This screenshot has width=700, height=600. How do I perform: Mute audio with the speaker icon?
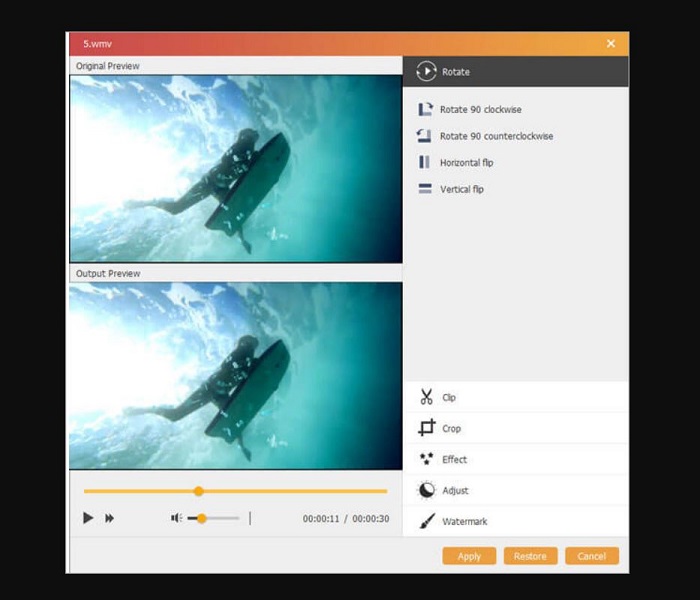[176, 518]
